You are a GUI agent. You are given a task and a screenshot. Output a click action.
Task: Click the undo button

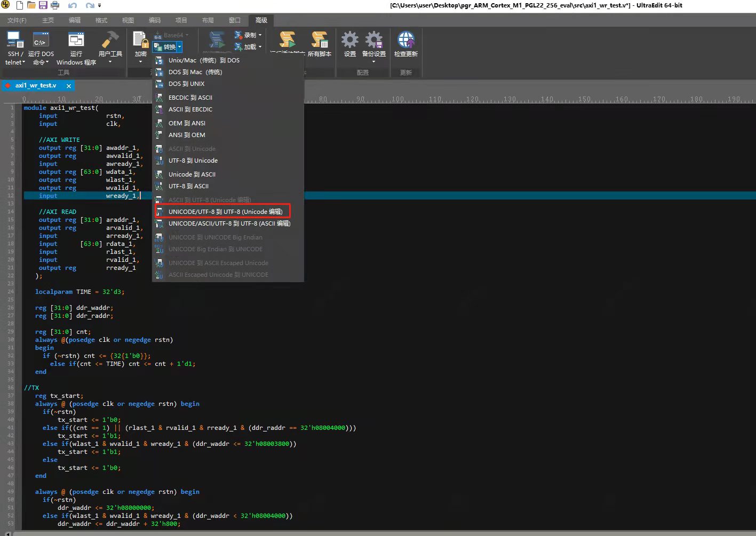coord(73,5)
